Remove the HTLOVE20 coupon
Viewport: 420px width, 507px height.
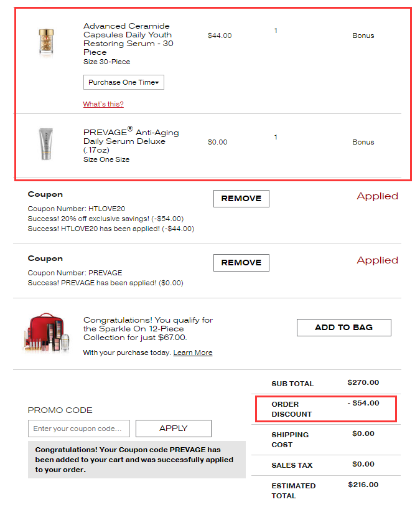[241, 199]
